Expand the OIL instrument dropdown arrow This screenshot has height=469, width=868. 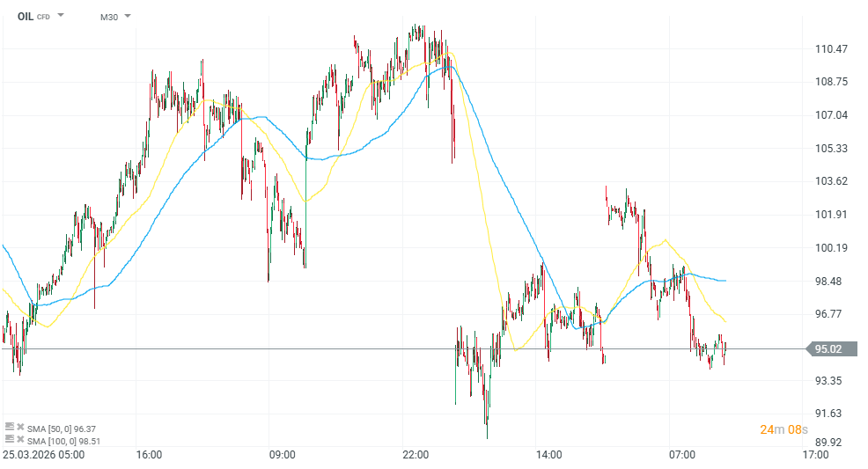[x=61, y=16]
